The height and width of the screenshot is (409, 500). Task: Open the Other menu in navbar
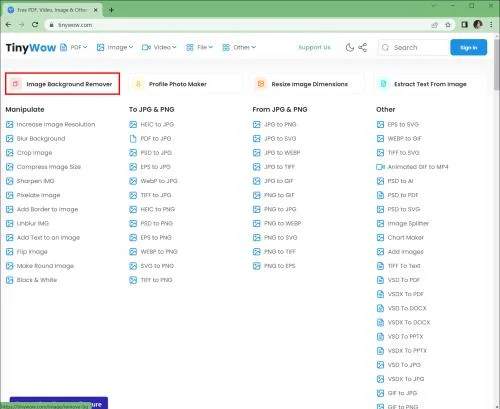(x=239, y=47)
